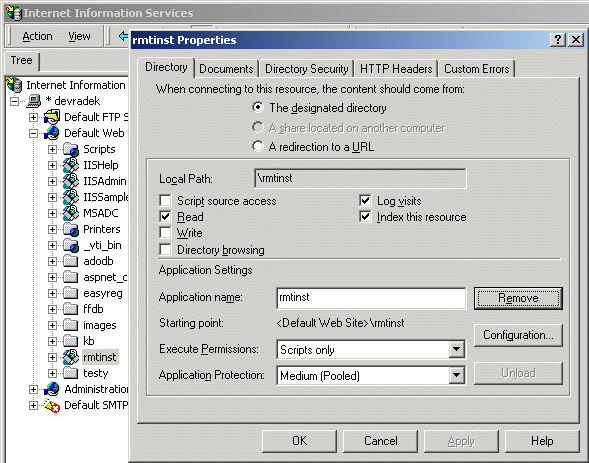The width and height of the screenshot is (589, 463).
Task: Enable Script source access checkbox
Action: pyautogui.click(x=165, y=201)
